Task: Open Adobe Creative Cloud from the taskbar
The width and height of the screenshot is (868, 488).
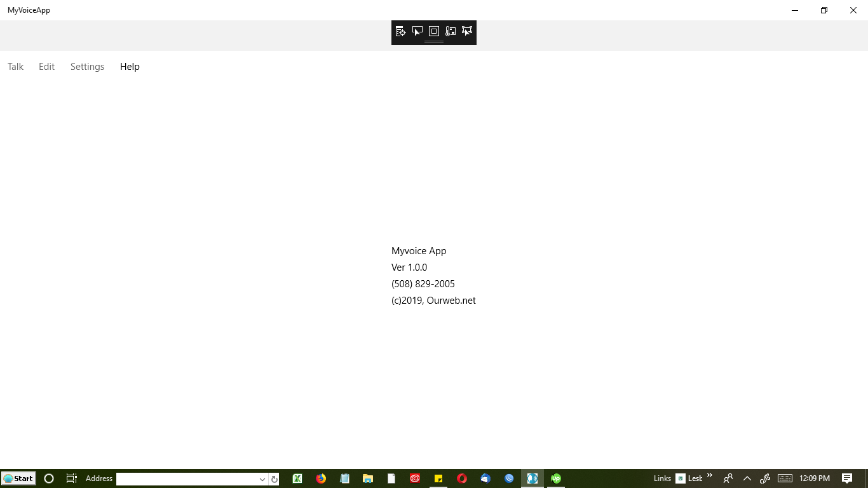Action: click(x=414, y=478)
